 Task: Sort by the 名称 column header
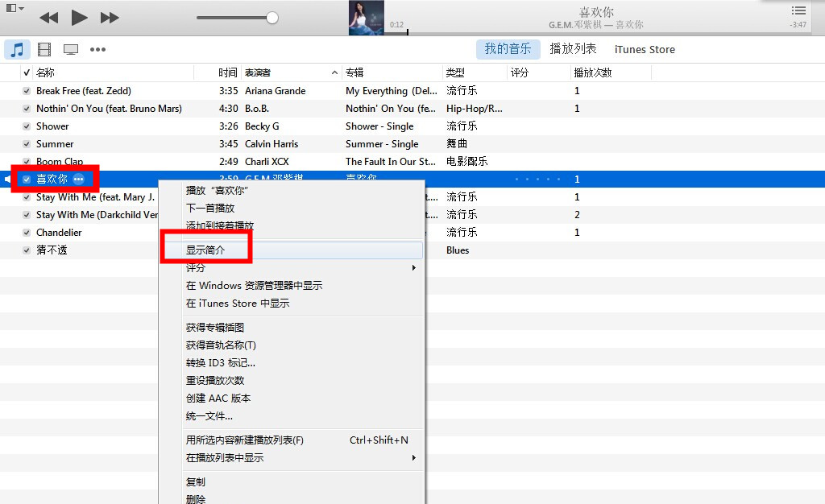coord(114,72)
